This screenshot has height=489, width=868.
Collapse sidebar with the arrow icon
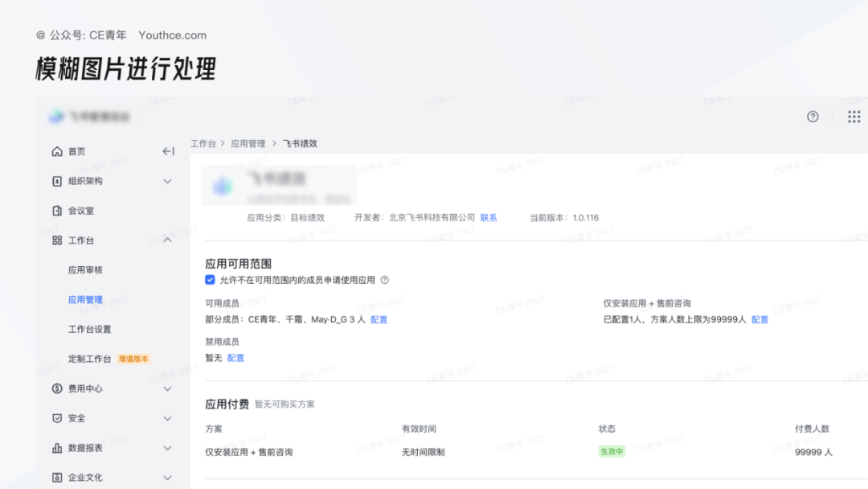coord(168,151)
